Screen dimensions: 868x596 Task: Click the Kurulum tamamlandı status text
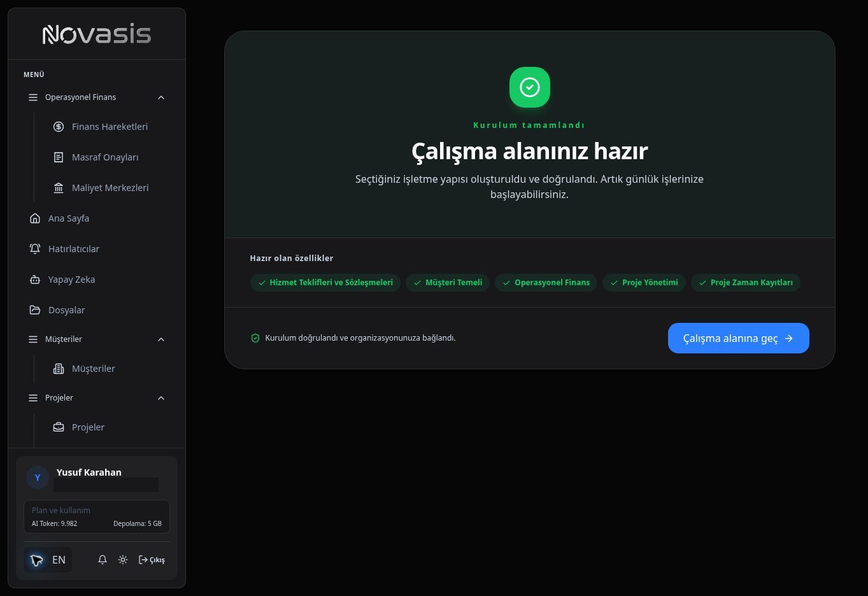point(529,125)
